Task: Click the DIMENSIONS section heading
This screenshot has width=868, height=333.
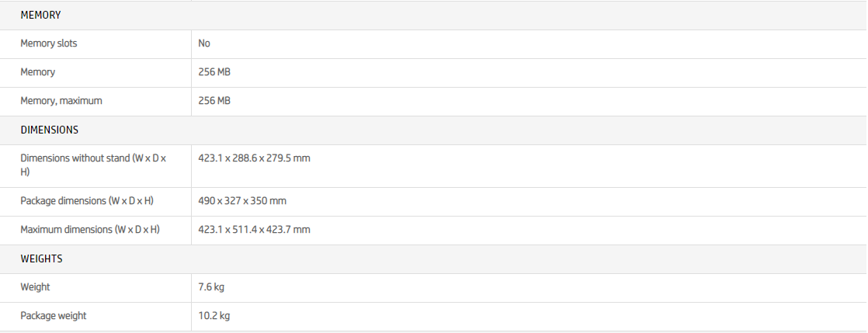Action: [49, 130]
